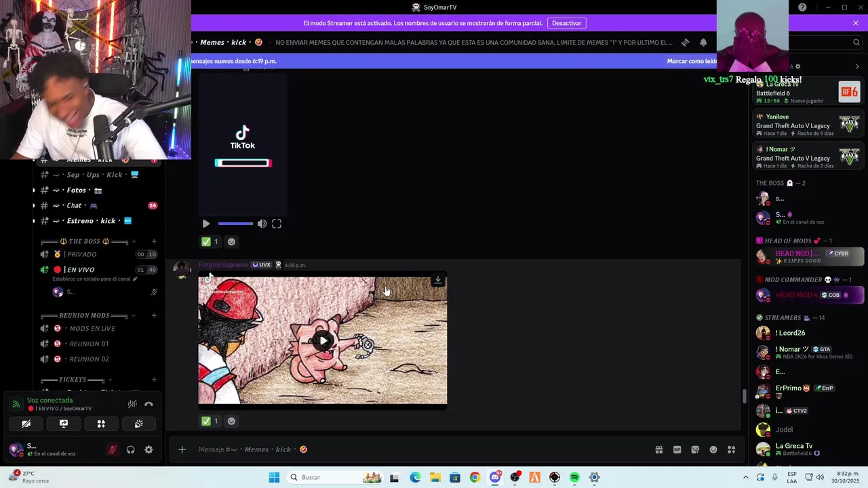
Task: Create a channel in REUNION MODS category
Action: [154, 316]
